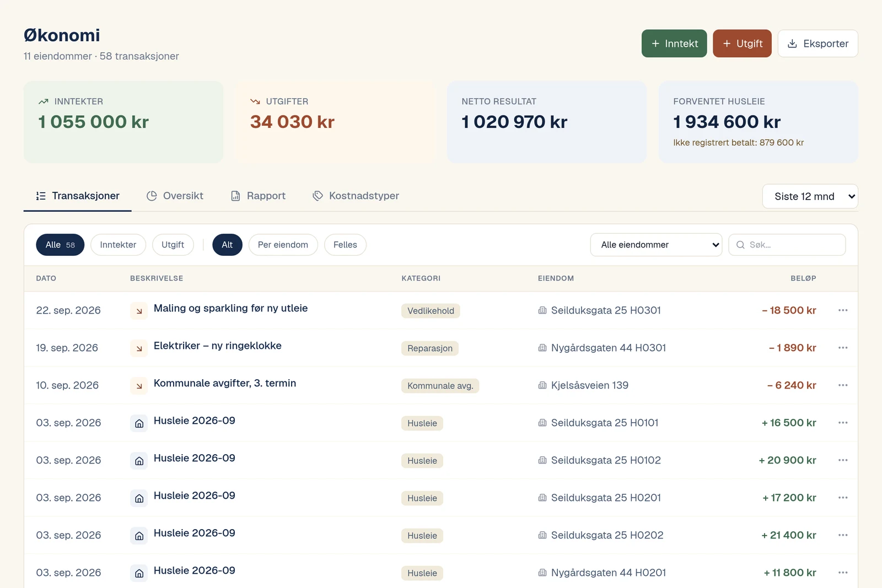Click building icon next to Kjelsåsveien 139
882x588 pixels.
coord(542,385)
